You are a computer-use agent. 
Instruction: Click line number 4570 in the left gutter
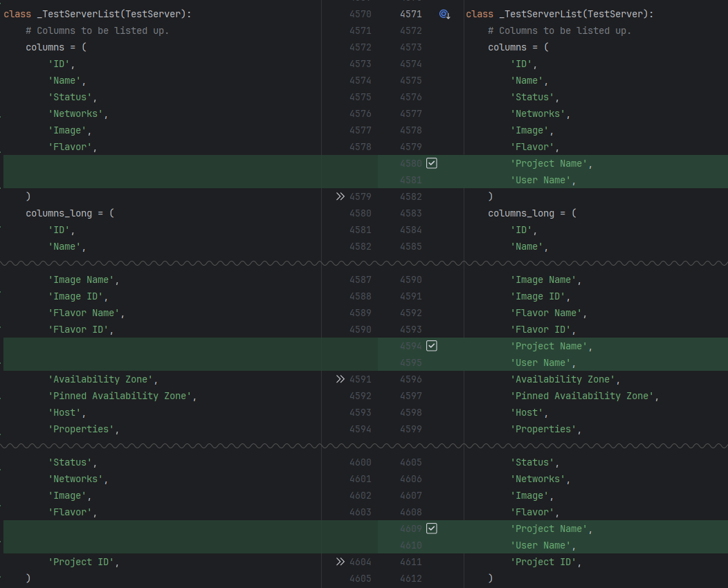click(360, 14)
